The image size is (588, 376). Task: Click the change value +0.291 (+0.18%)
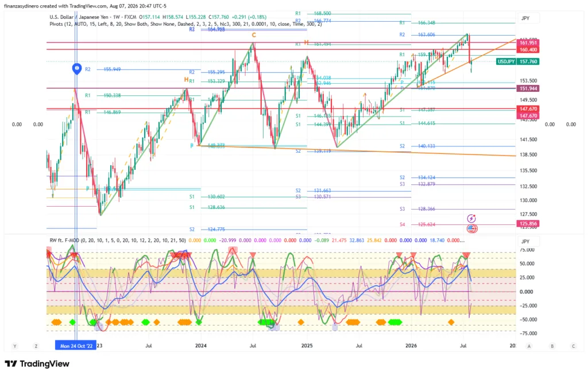point(249,17)
